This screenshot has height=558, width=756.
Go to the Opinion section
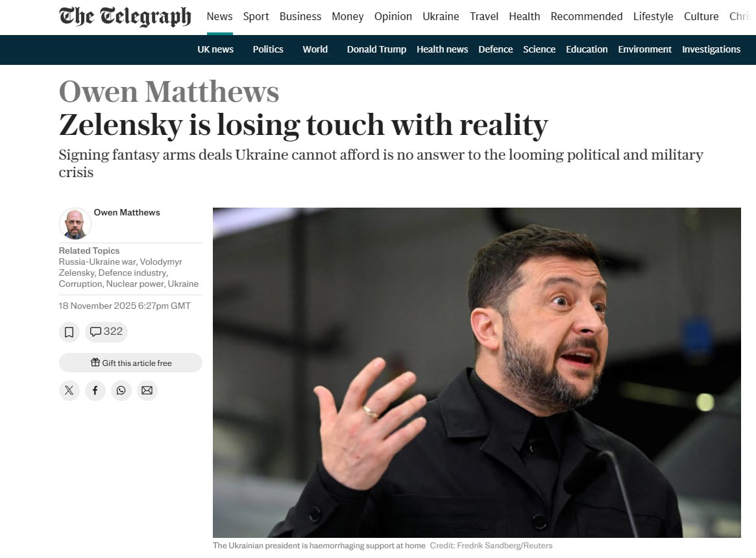tap(393, 16)
